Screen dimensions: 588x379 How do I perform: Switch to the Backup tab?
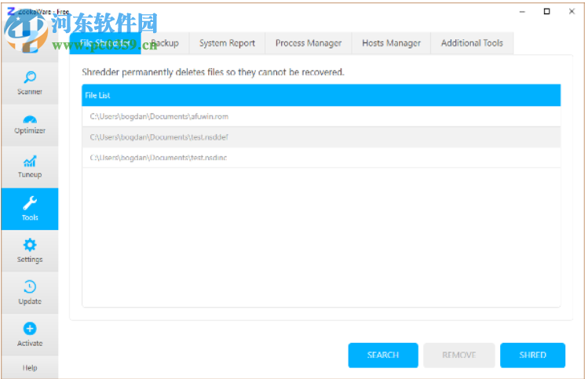tap(165, 43)
